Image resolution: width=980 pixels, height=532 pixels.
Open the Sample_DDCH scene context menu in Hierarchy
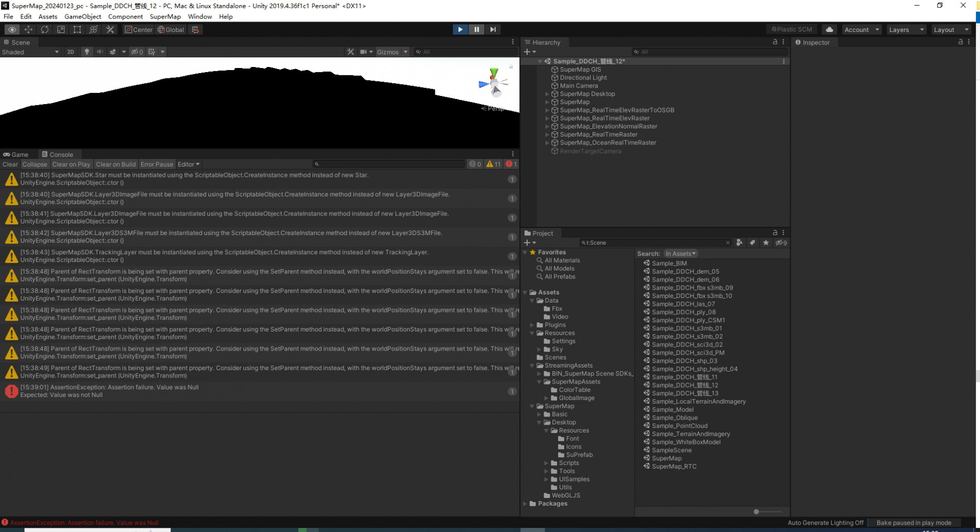784,61
